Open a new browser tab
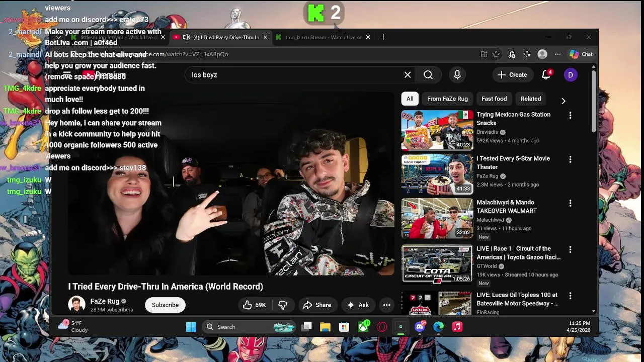 coord(383,37)
